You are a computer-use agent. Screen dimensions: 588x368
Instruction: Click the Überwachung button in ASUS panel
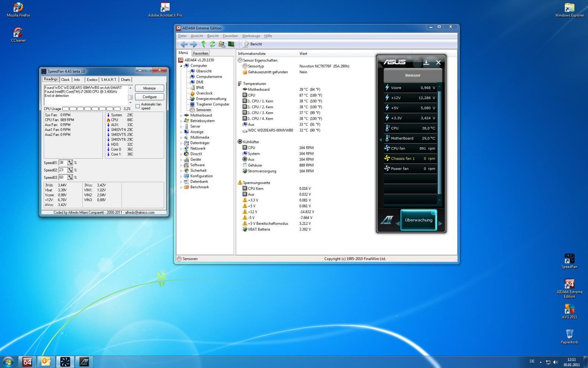pos(418,220)
